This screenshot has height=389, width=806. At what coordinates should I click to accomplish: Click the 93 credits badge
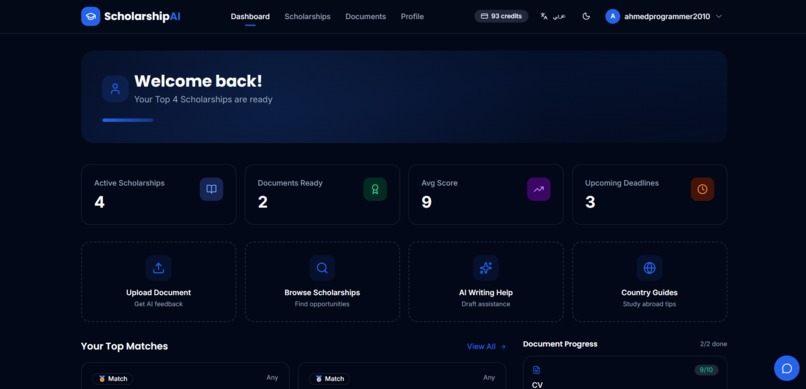pyautogui.click(x=501, y=16)
